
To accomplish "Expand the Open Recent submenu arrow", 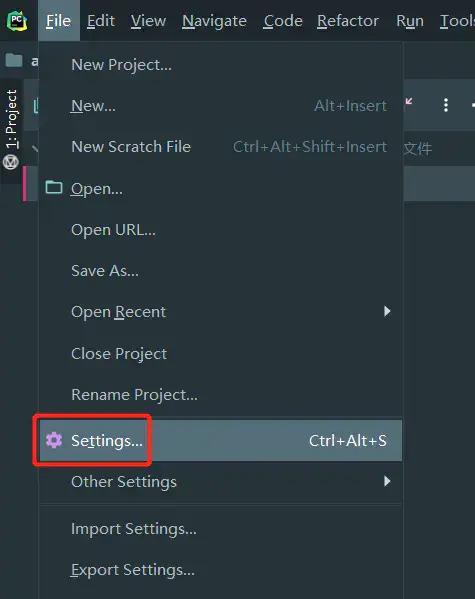I will [387, 311].
